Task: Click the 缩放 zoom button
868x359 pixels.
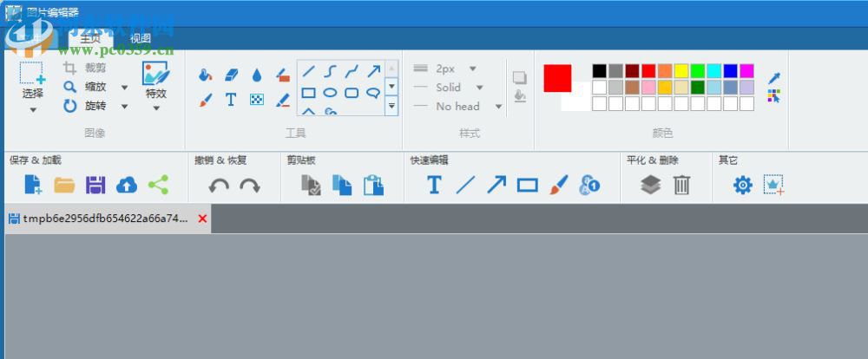Action: pos(85,87)
